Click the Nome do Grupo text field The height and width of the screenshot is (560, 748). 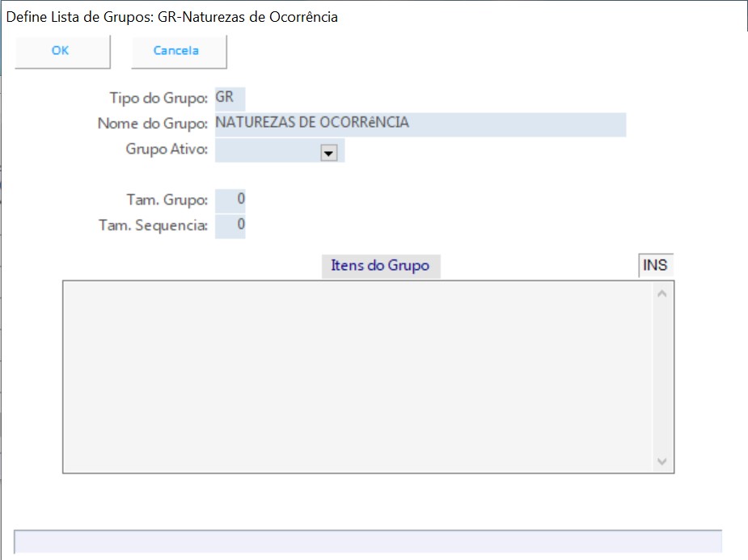420,124
